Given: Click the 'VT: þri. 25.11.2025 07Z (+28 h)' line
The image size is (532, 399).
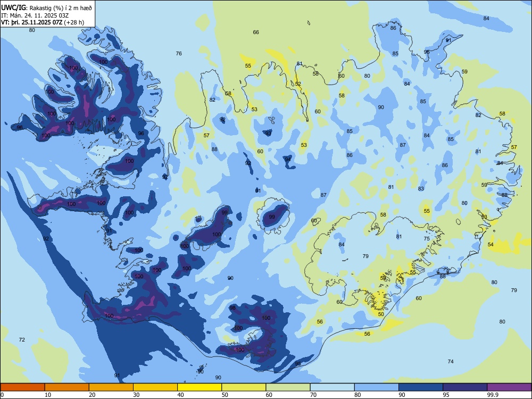Looking at the screenshot, I should 43,22.
